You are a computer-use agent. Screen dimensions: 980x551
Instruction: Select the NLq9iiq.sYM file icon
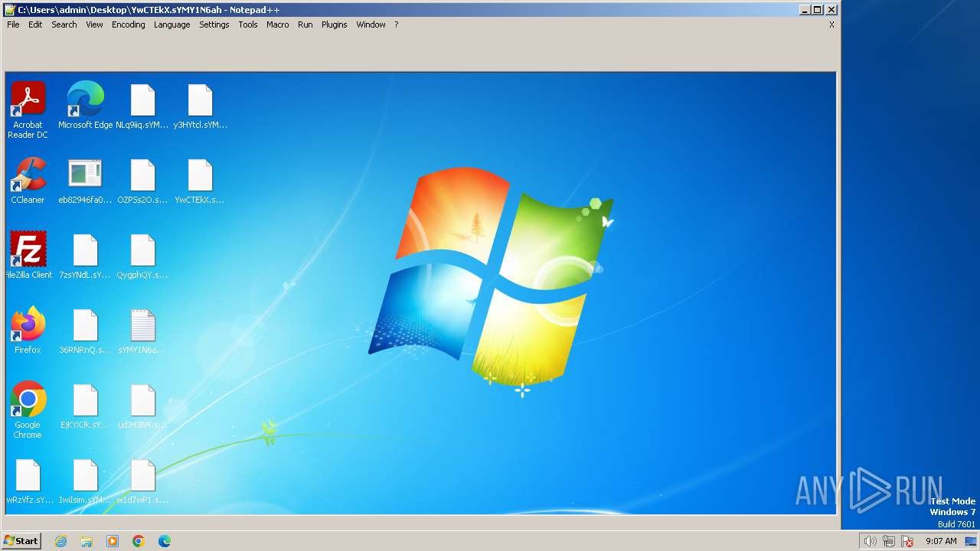pyautogui.click(x=142, y=106)
